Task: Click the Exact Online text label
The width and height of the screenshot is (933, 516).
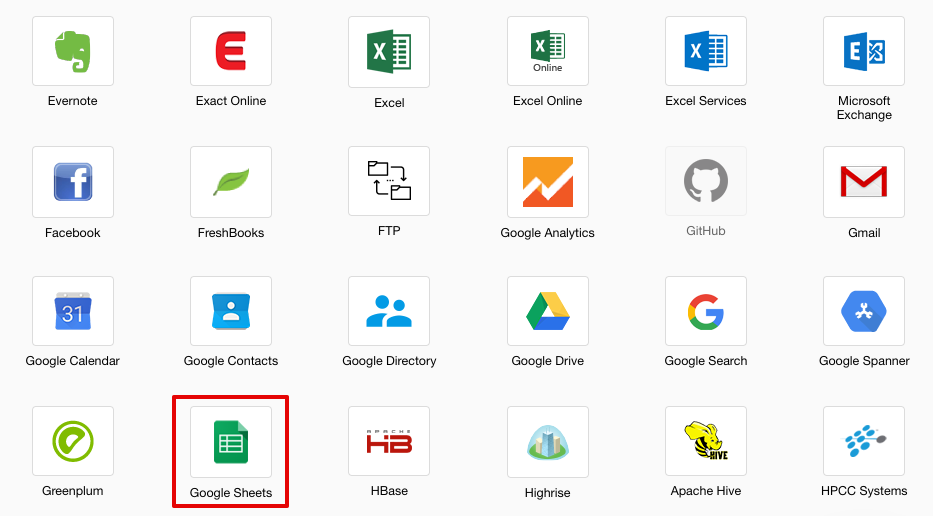Action: (x=231, y=101)
